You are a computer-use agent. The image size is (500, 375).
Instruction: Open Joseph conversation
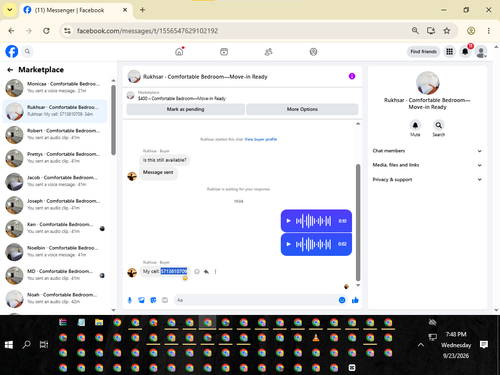[55, 205]
